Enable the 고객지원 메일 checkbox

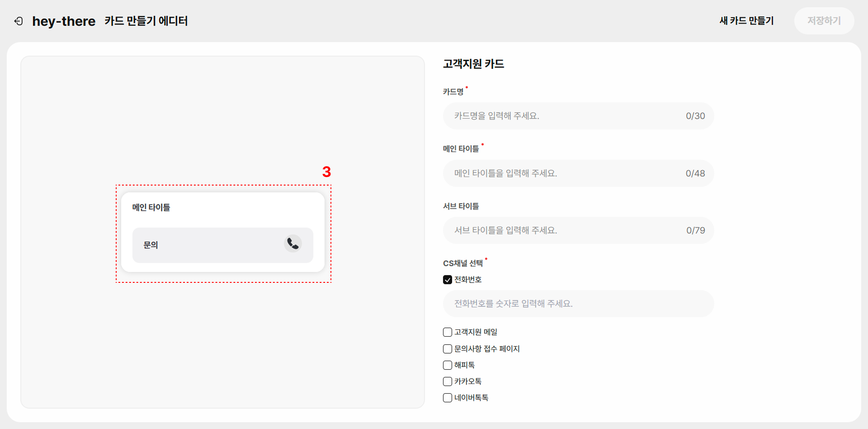[x=448, y=332]
